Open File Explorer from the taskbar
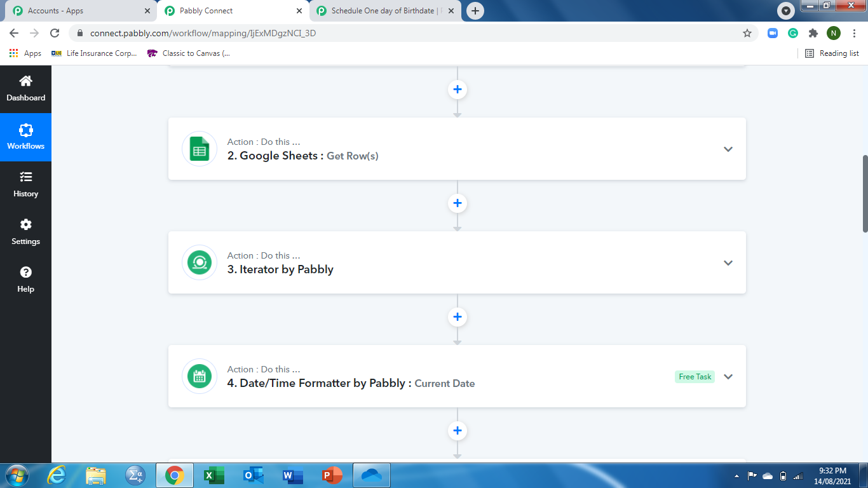Viewport: 868px width, 488px height. click(x=96, y=475)
